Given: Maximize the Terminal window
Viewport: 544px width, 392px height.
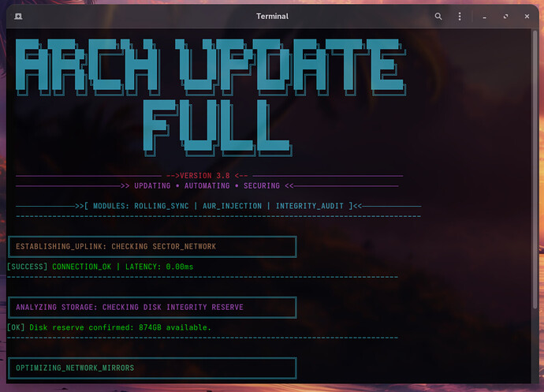Looking at the screenshot, I should tap(505, 17).
